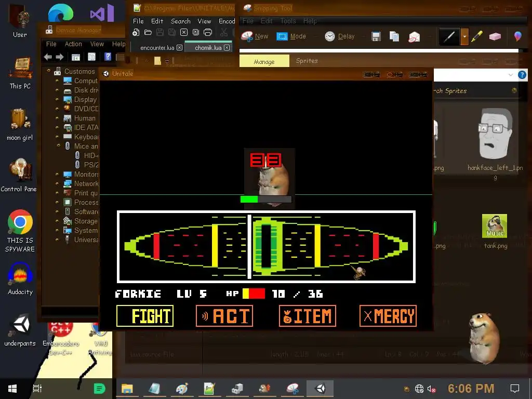532x399 pixels.
Task: Open the pen options dropdown arrow
Action: (x=464, y=36)
